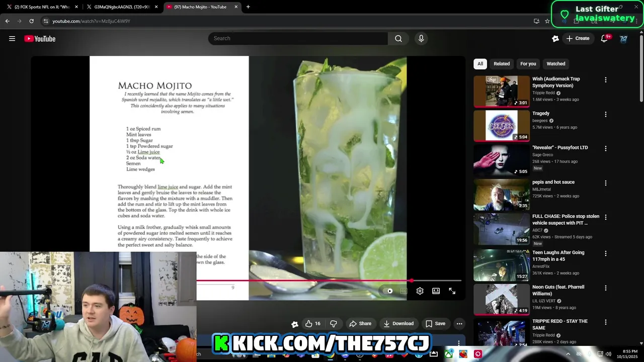Screen dimensions: 644x362
Task: Open options for the Neon Guts video
Action: point(606,288)
